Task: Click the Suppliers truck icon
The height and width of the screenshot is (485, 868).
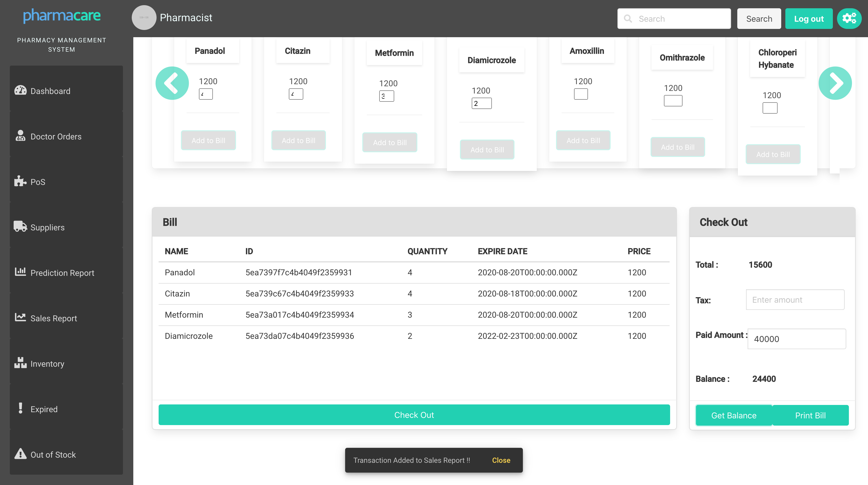Action: [20, 226]
